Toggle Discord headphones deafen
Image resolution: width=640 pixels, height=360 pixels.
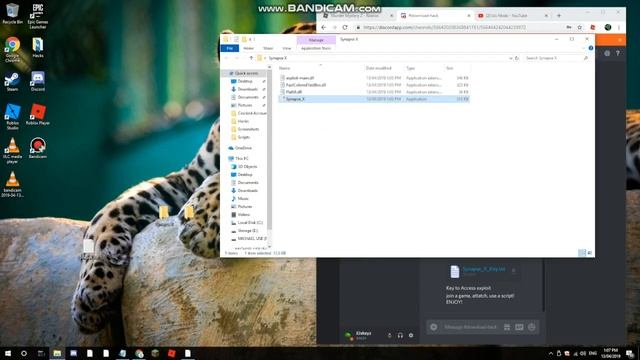[x=400, y=335]
